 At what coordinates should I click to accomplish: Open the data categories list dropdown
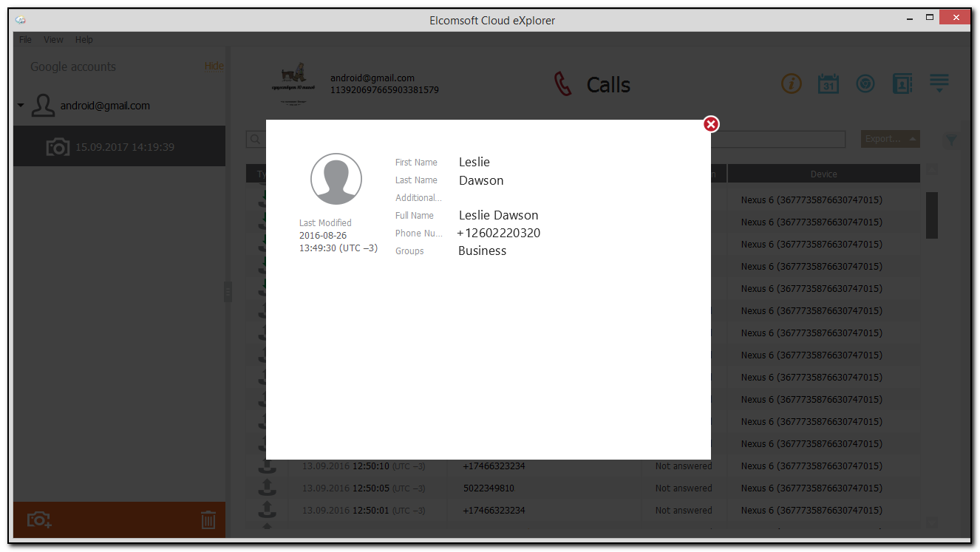click(x=939, y=84)
